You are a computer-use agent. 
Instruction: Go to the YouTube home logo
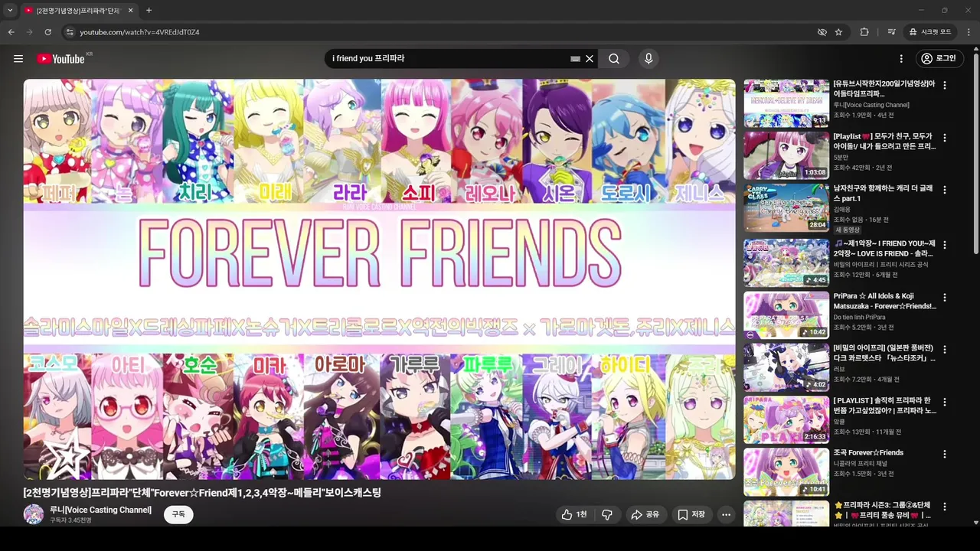(x=60, y=59)
